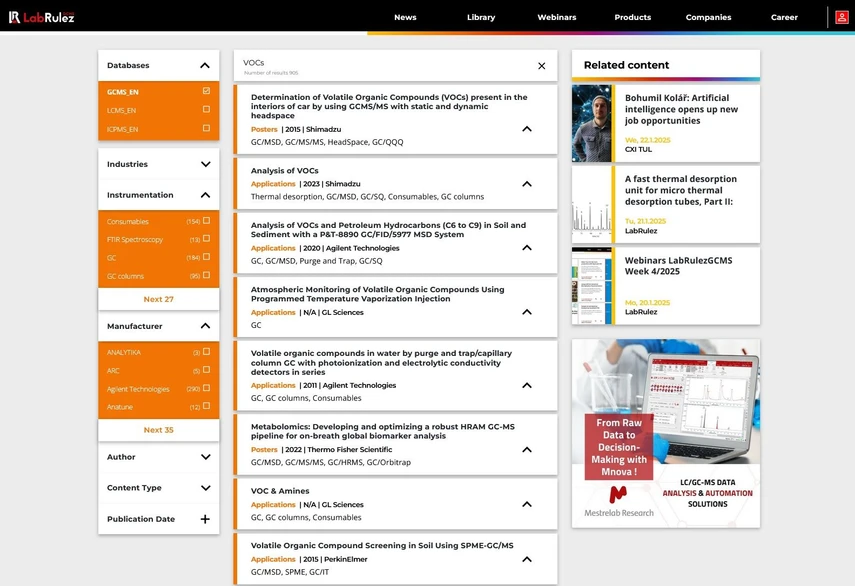
Task: Open the Companies menu
Action: pyautogui.click(x=708, y=17)
